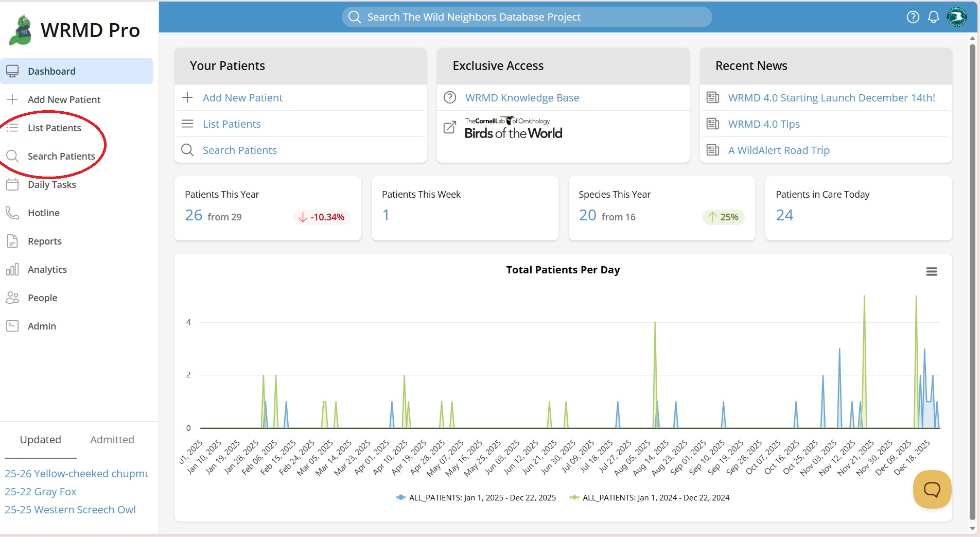The height and width of the screenshot is (537, 980).
Task: Open patient 25-25 Western Screech Owl
Action: coord(71,509)
